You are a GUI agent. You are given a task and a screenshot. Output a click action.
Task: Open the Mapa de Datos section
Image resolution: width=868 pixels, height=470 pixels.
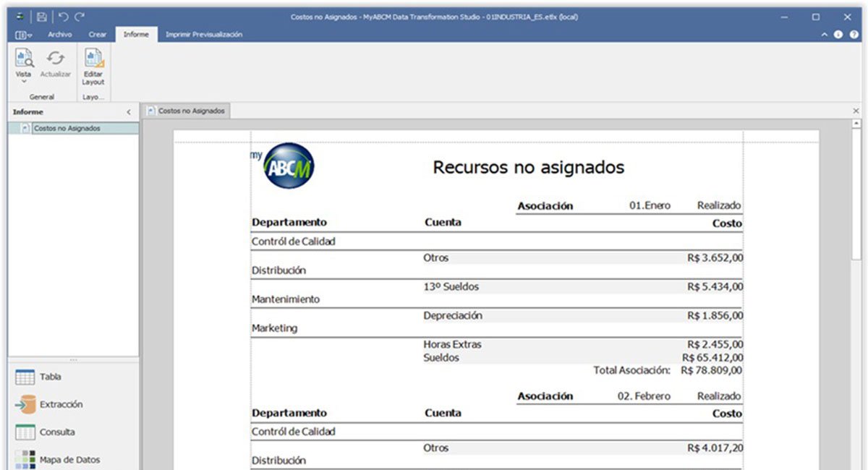pyautogui.click(x=25, y=459)
